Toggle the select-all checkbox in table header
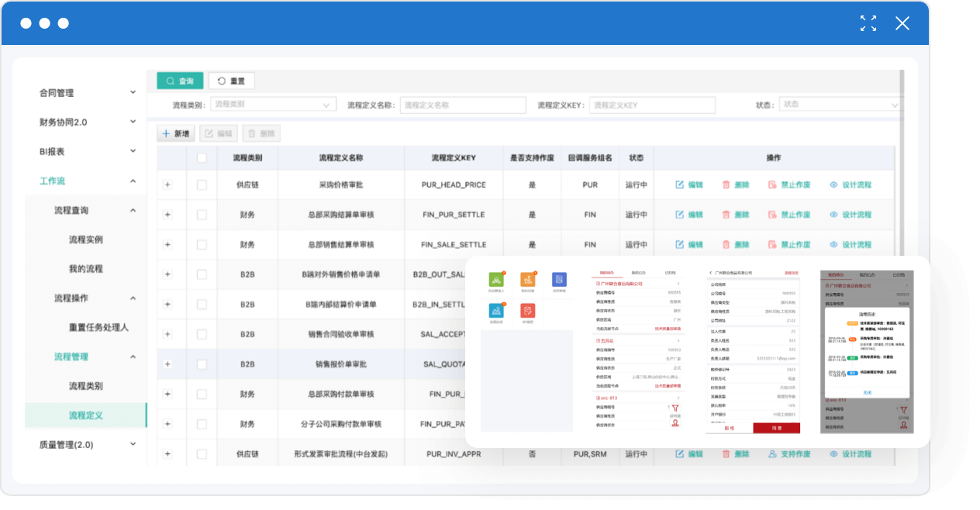The image size is (980, 510). point(202,157)
